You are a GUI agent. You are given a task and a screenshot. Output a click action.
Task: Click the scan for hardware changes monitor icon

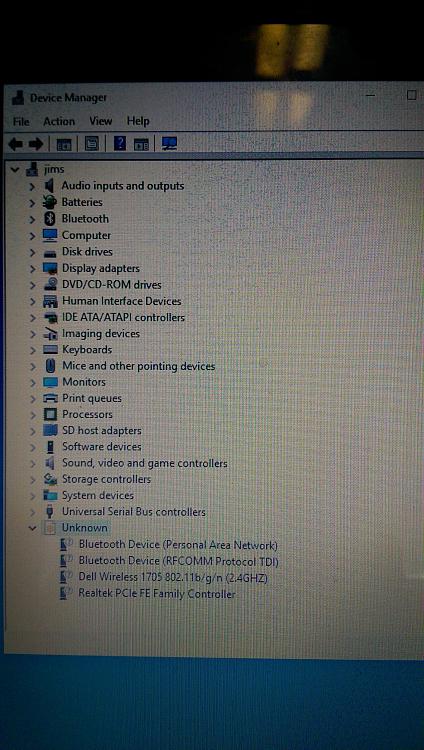click(x=169, y=143)
